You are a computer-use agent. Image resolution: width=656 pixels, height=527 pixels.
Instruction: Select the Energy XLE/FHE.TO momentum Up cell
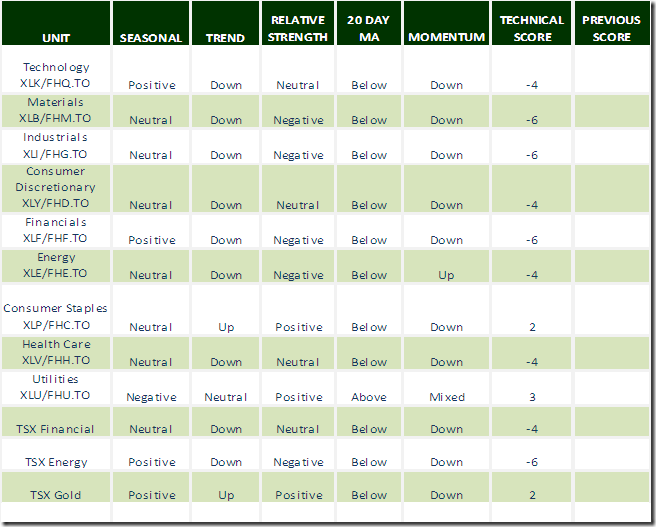pyautogui.click(x=446, y=275)
